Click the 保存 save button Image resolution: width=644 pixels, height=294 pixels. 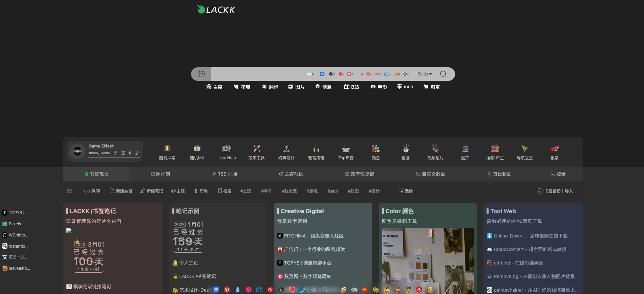[x=92, y=191]
